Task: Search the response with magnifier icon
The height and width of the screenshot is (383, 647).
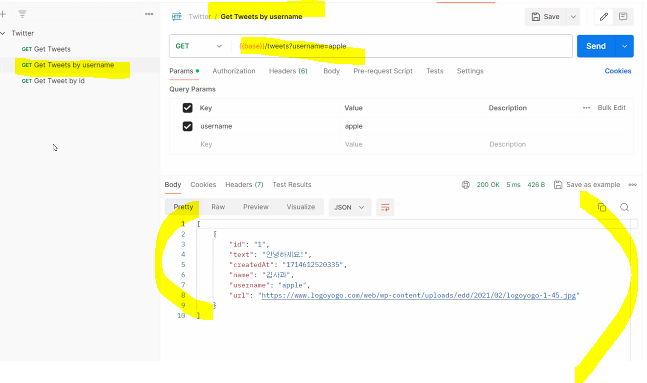Action: click(x=624, y=207)
